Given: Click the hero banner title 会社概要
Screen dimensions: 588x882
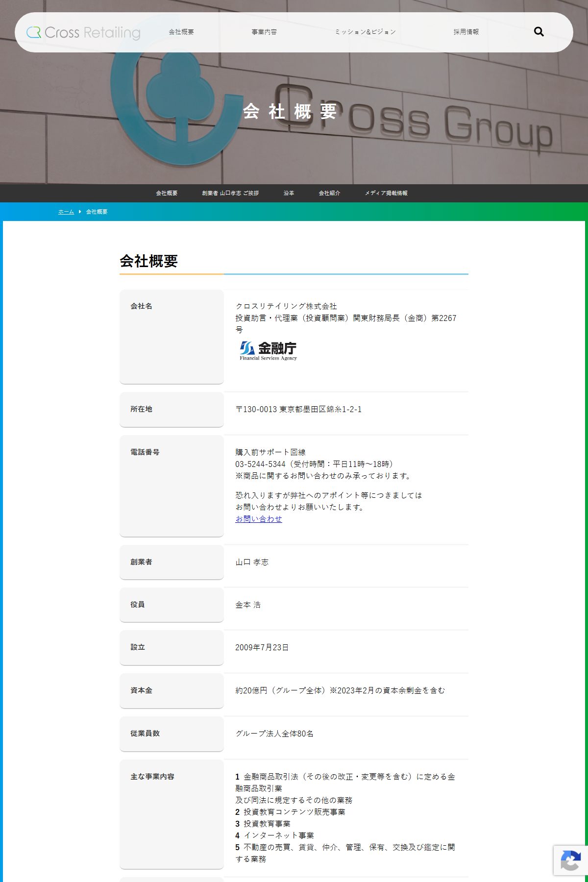Looking at the screenshot, I should point(290,112).
